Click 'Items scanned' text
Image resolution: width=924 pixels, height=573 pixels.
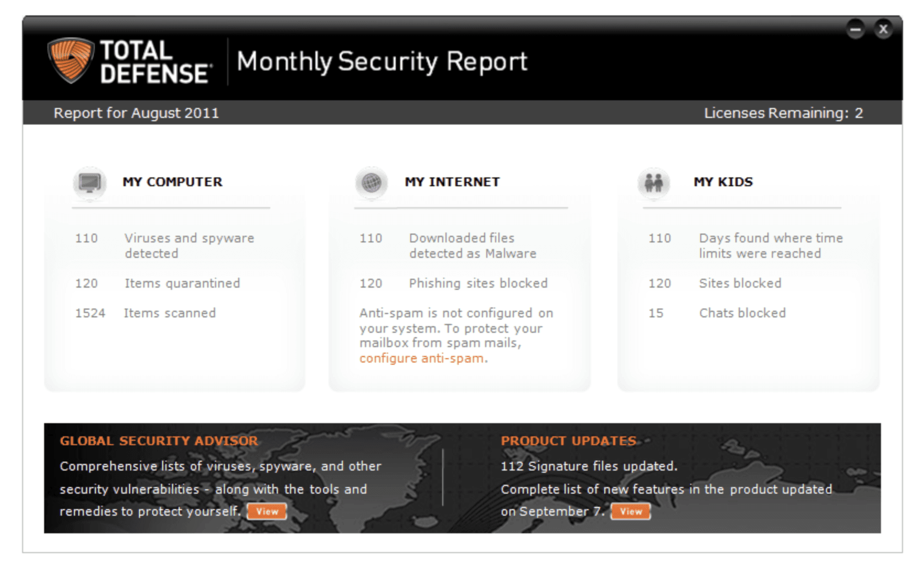tap(170, 313)
